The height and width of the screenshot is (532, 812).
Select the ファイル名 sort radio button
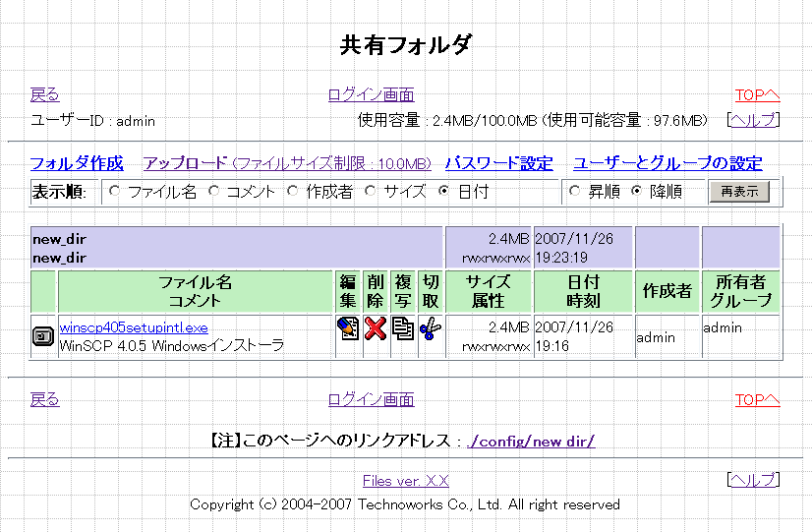(x=115, y=191)
